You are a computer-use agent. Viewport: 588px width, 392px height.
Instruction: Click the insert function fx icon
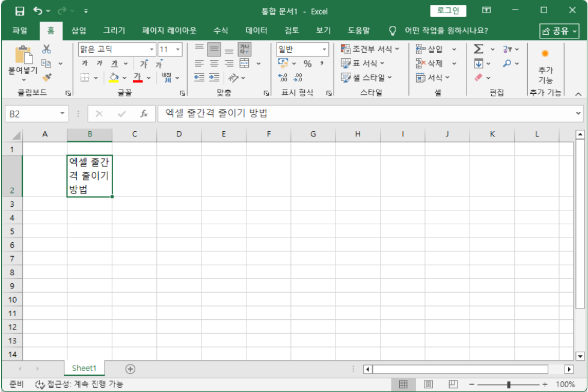(144, 114)
